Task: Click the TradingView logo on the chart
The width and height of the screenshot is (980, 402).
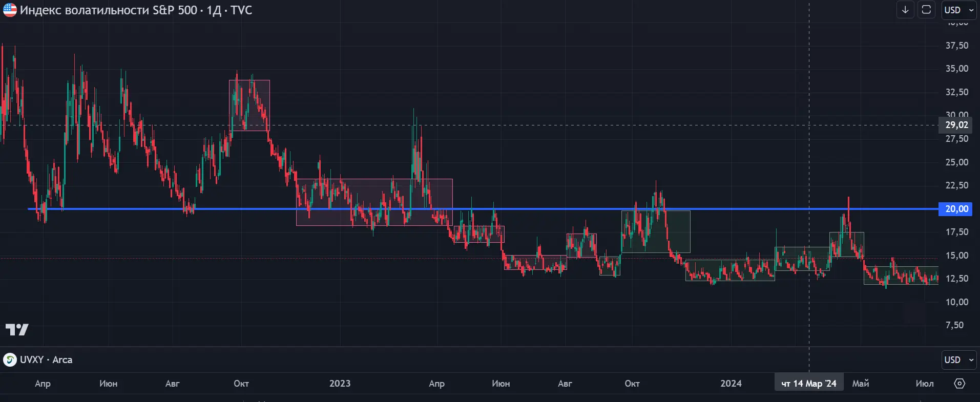Action: click(17, 330)
